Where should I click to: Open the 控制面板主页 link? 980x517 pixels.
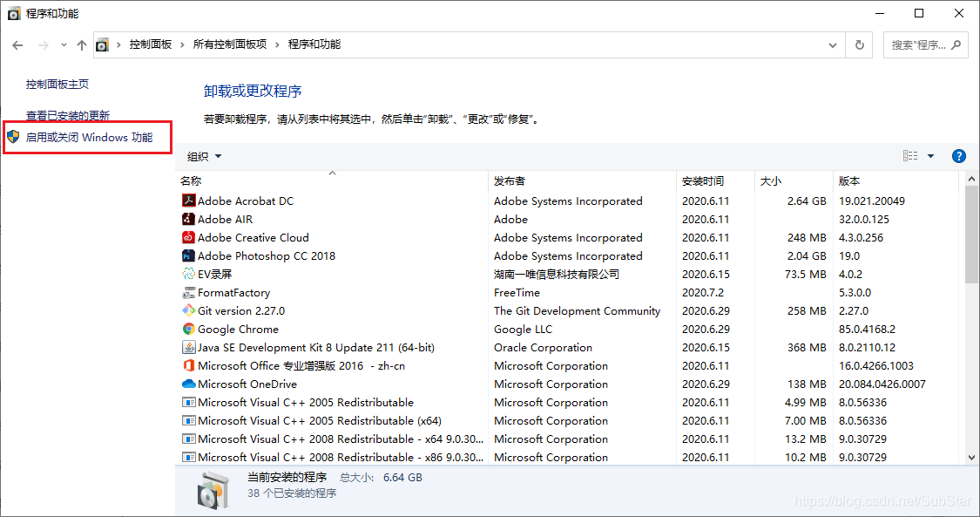tap(57, 85)
